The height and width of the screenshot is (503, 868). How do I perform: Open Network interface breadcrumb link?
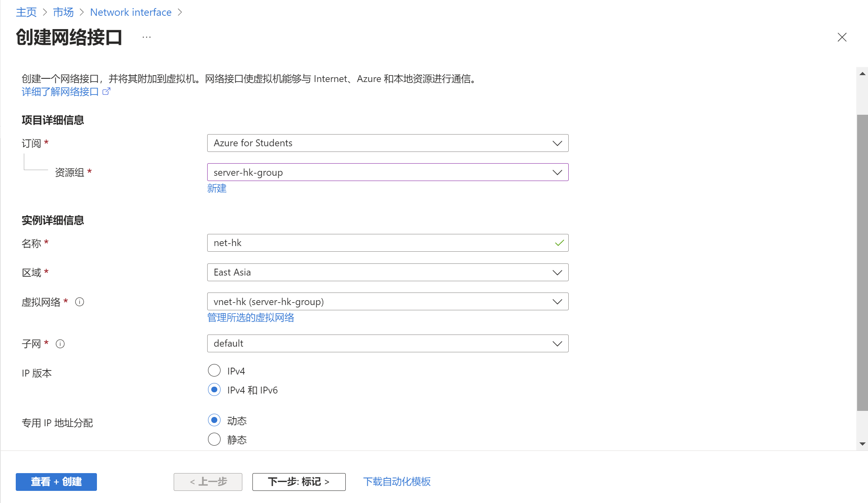[x=130, y=12]
